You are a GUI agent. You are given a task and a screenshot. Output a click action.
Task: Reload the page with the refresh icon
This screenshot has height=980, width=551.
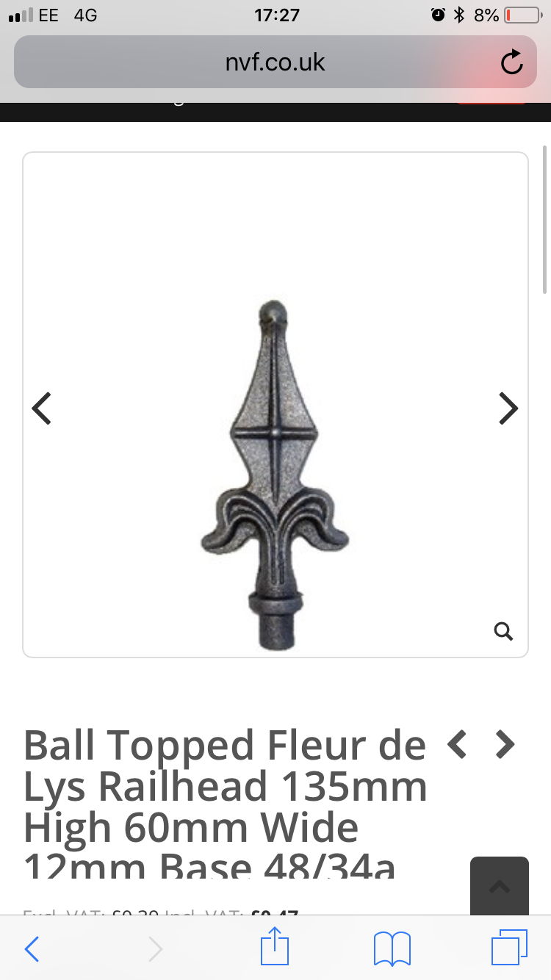[512, 63]
